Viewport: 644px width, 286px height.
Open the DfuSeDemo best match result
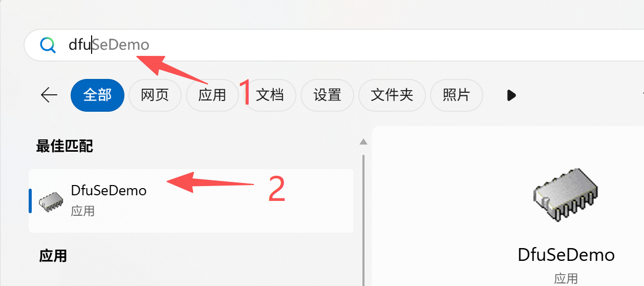click(191, 201)
